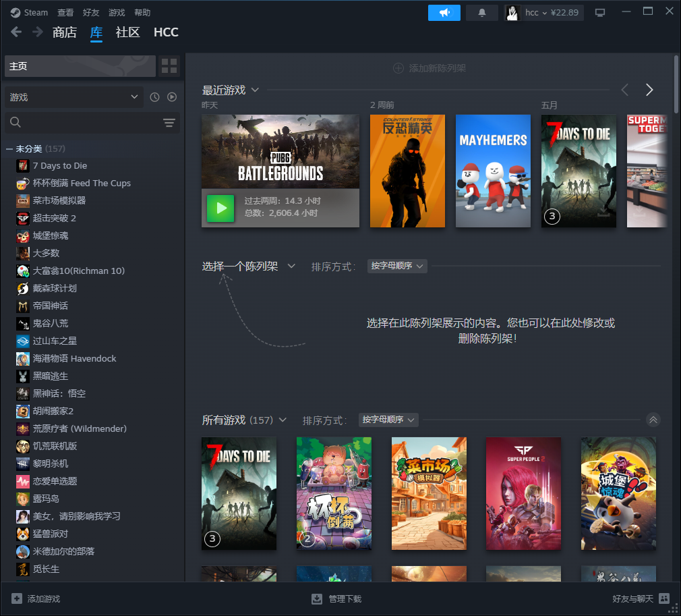
Task: Click the search magnifier icon
Action: point(16,122)
